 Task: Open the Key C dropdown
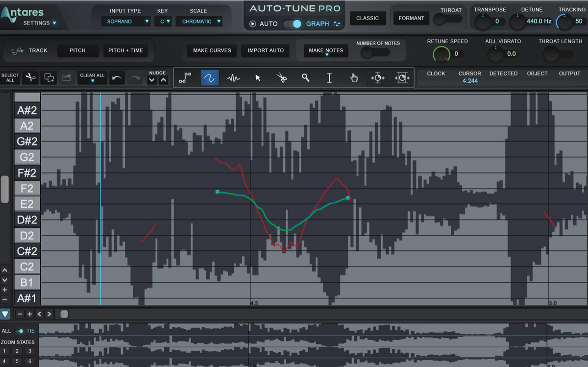pyautogui.click(x=163, y=21)
